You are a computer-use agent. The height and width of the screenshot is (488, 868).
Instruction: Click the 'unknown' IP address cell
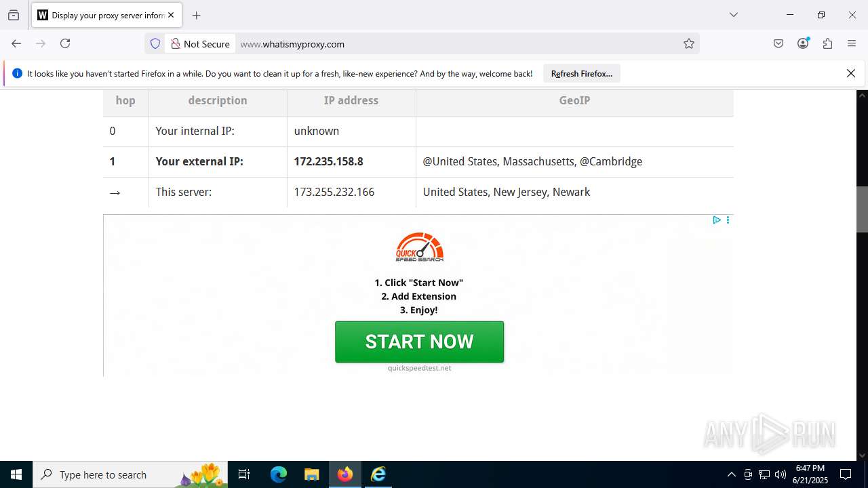[351, 131]
